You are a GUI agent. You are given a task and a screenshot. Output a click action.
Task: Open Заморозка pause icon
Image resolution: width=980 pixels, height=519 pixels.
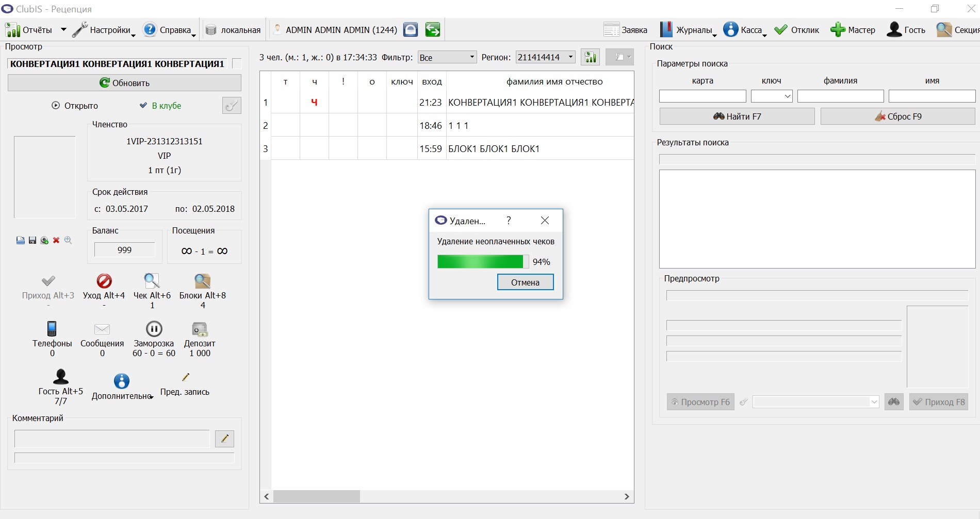point(154,329)
